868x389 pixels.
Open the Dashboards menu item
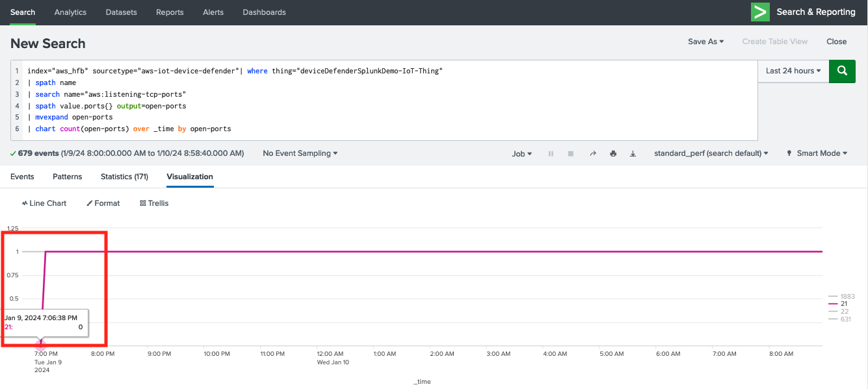tap(264, 12)
